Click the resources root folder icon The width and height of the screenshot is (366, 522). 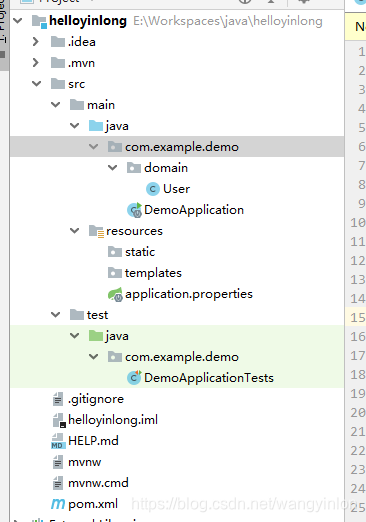(x=96, y=231)
